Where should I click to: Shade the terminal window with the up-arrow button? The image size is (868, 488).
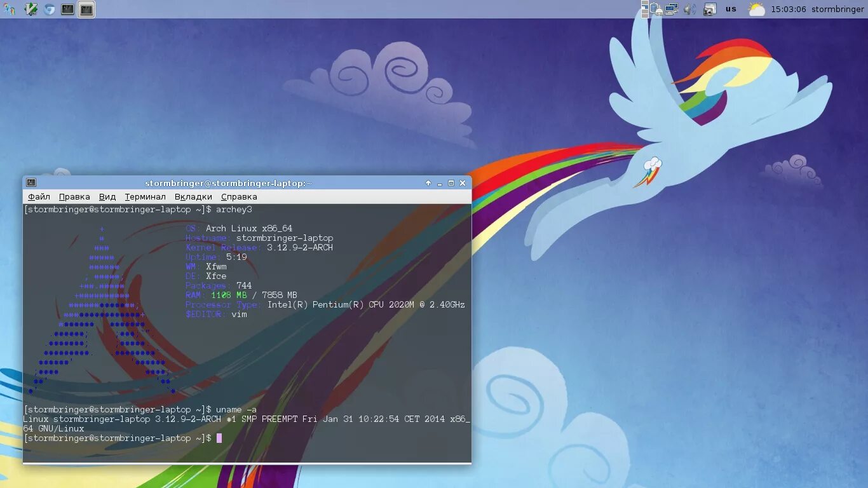pyautogui.click(x=428, y=183)
